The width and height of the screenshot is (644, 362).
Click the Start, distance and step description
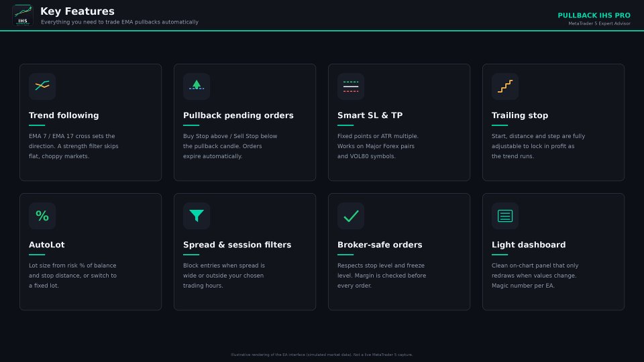[x=539, y=146]
